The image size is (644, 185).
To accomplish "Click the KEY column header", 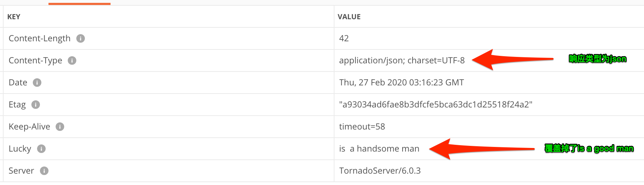I will point(14,17).
